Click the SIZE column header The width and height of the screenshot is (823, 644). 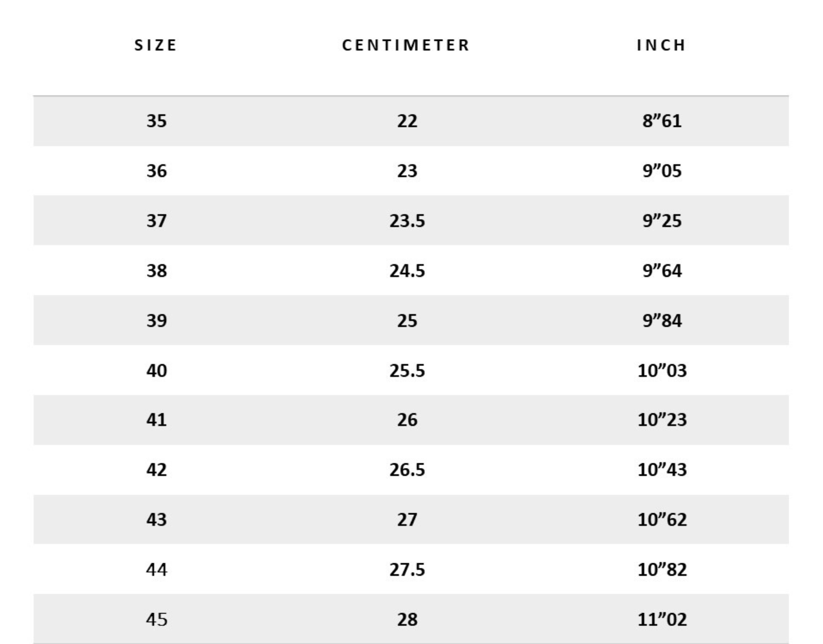(155, 45)
